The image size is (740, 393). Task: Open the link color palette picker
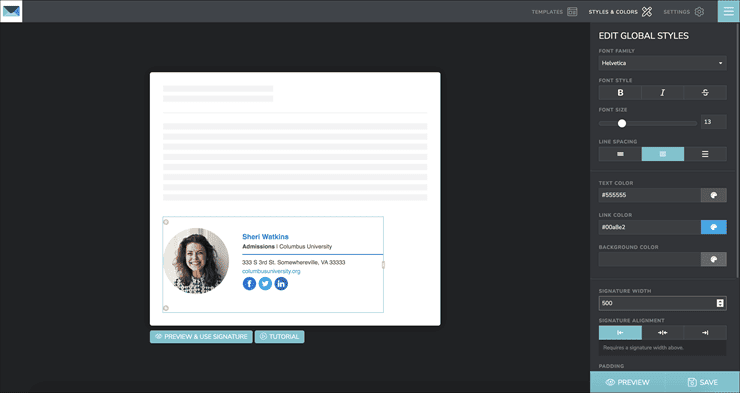tap(714, 227)
